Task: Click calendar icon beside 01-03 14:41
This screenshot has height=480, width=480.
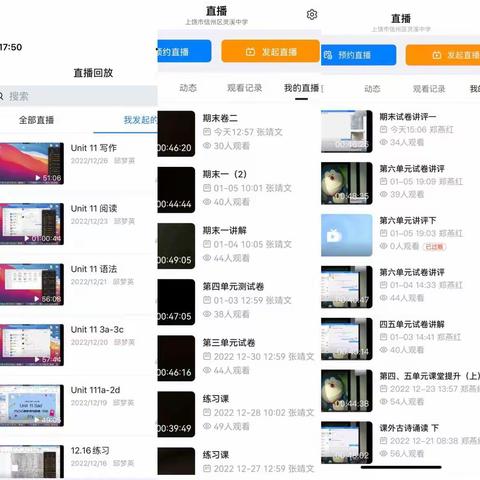Action: coord(384,337)
